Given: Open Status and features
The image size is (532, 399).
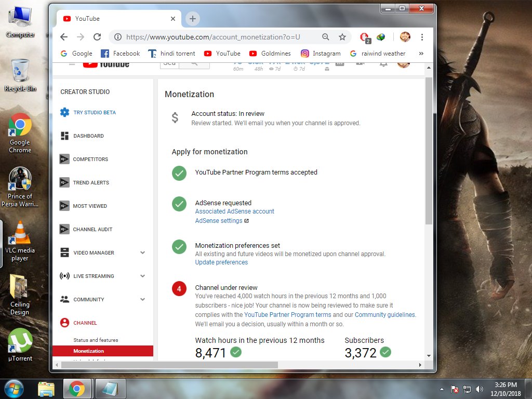Looking at the screenshot, I should click(96, 340).
